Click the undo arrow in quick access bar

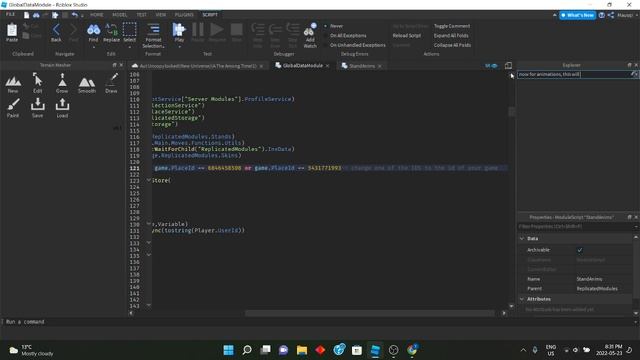[75, 15]
